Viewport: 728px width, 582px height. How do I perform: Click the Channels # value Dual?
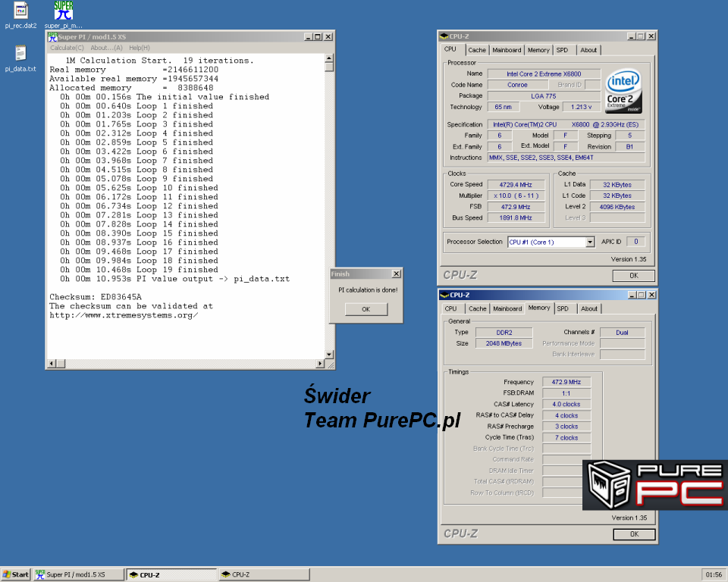click(x=622, y=333)
